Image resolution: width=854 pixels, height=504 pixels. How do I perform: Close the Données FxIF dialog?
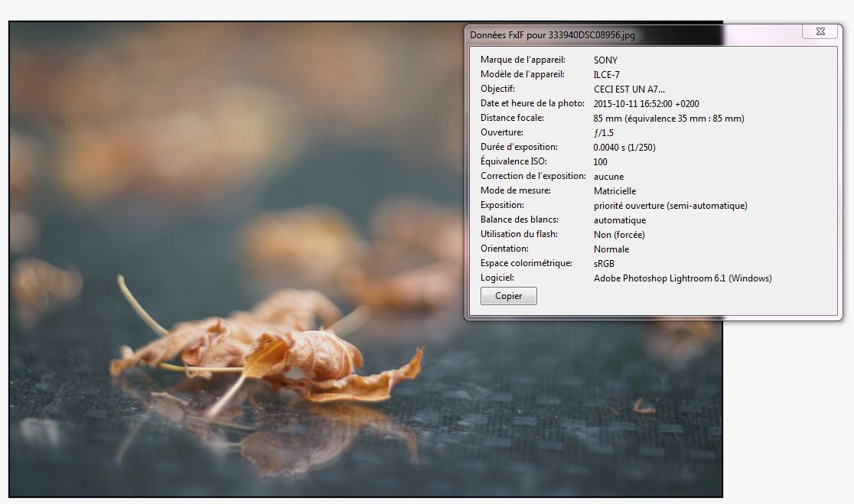click(x=820, y=31)
